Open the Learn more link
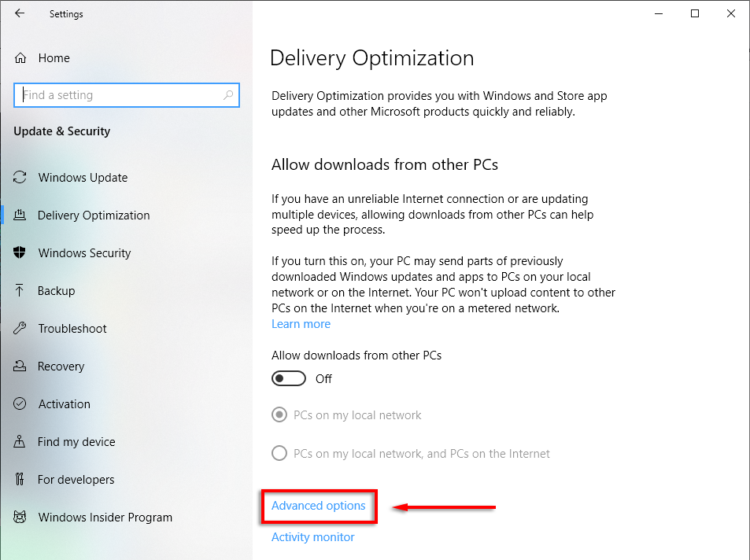 [x=301, y=324]
